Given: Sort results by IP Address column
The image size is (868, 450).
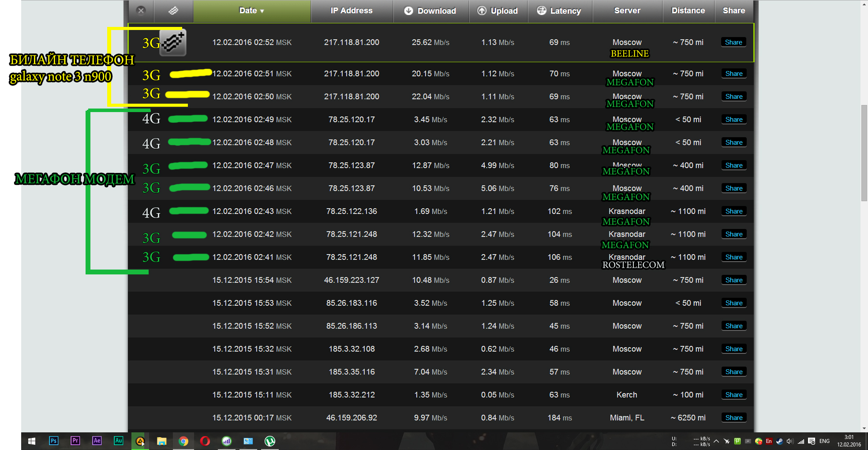Looking at the screenshot, I should [x=352, y=11].
